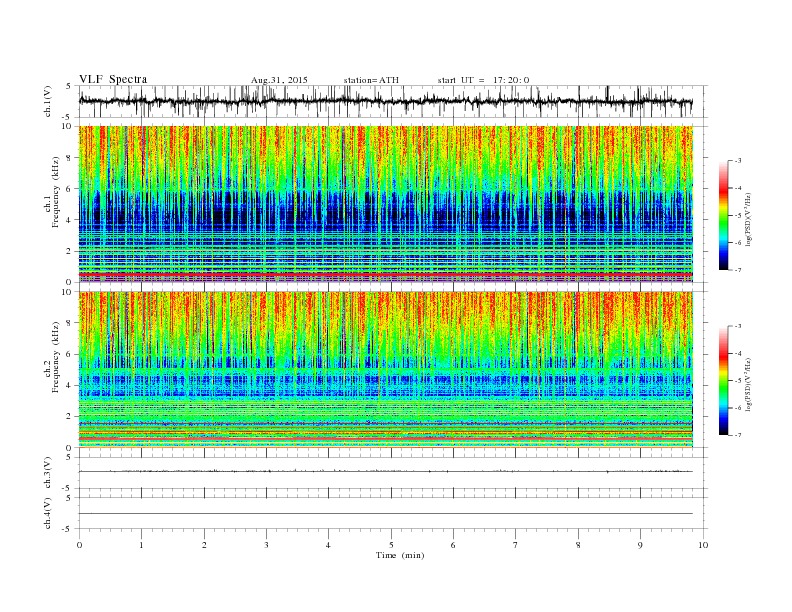792x612 pixels.
Task: Click the "1" tick on the time axis
Action: coord(142,545)
